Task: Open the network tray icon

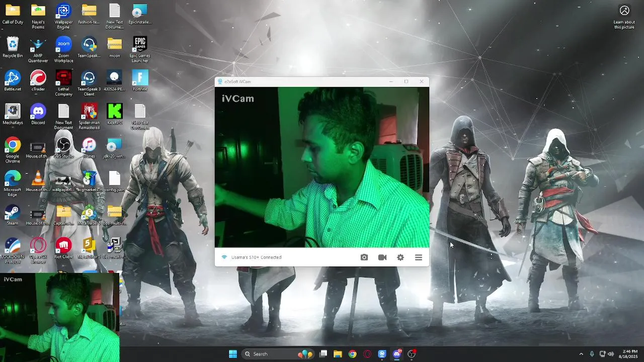Action: click(x=602, y=354)
